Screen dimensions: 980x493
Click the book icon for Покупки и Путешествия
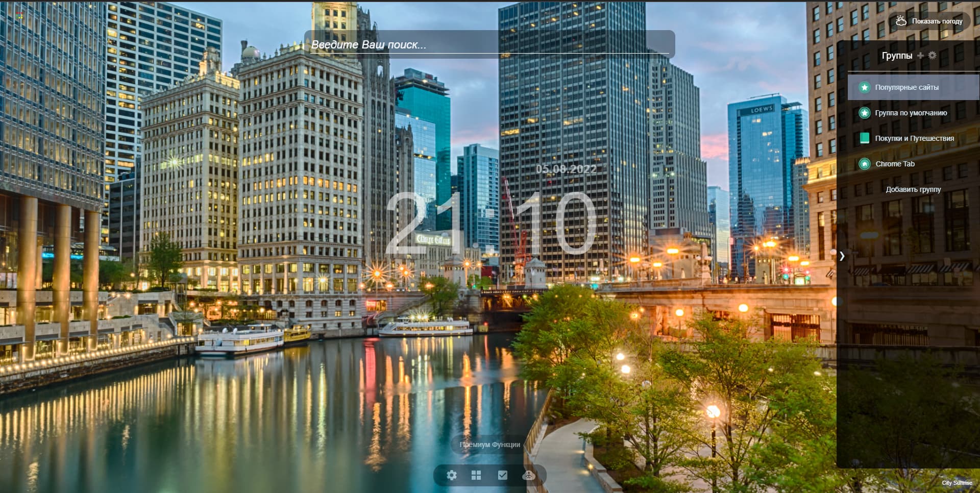click(x=865, y=138)
